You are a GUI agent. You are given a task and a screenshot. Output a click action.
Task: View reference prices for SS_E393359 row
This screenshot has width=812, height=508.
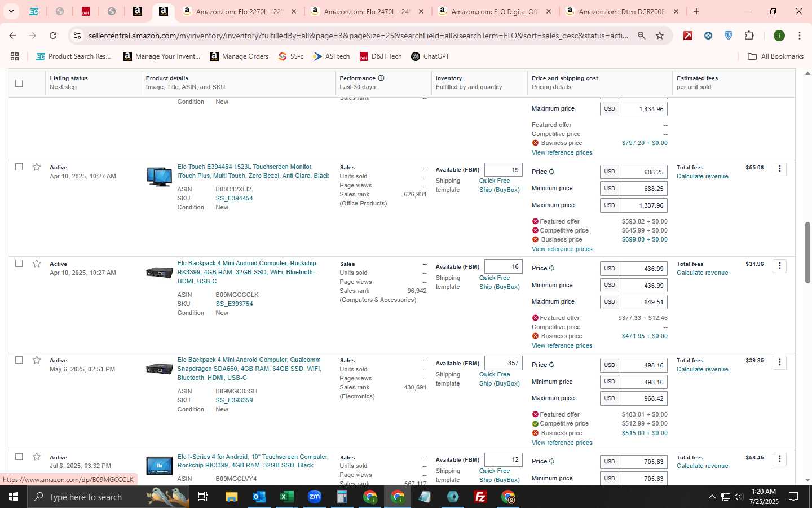[562, 443]
